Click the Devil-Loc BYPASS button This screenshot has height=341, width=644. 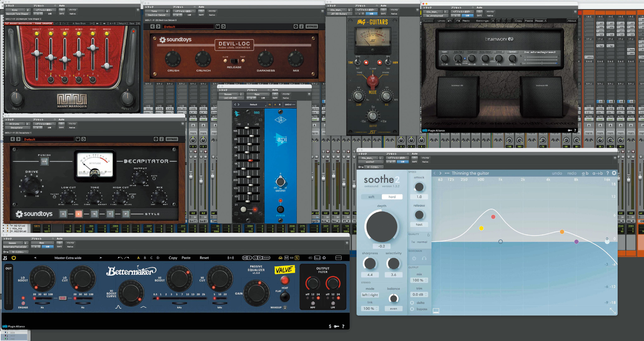(x=311, y=26)
